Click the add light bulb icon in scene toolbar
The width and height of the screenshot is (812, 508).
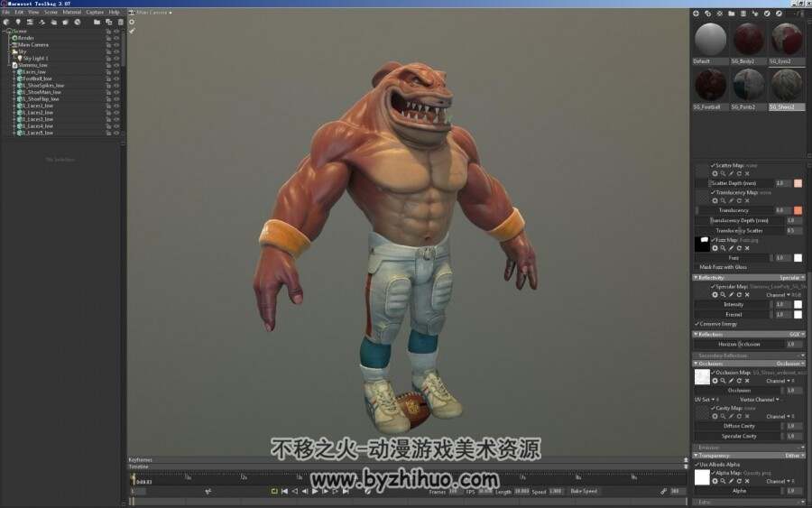18,23
